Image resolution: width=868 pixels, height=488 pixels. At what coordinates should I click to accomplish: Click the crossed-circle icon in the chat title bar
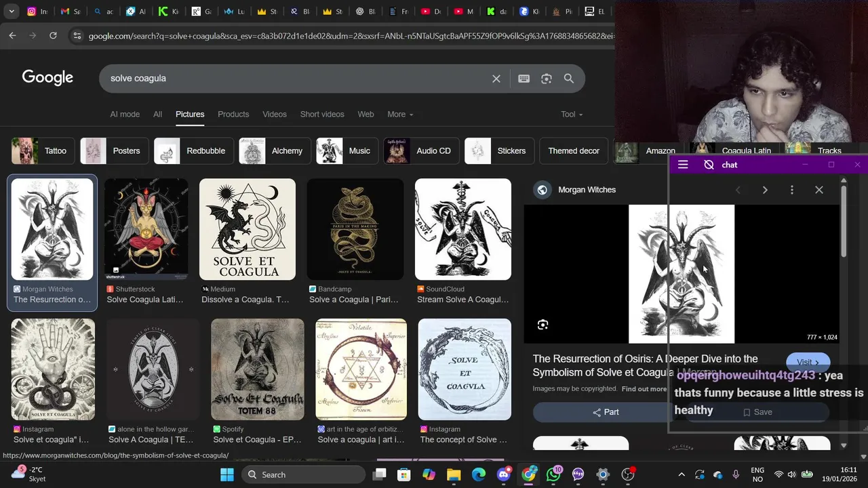pyautogui.click(x=709, y=165)
